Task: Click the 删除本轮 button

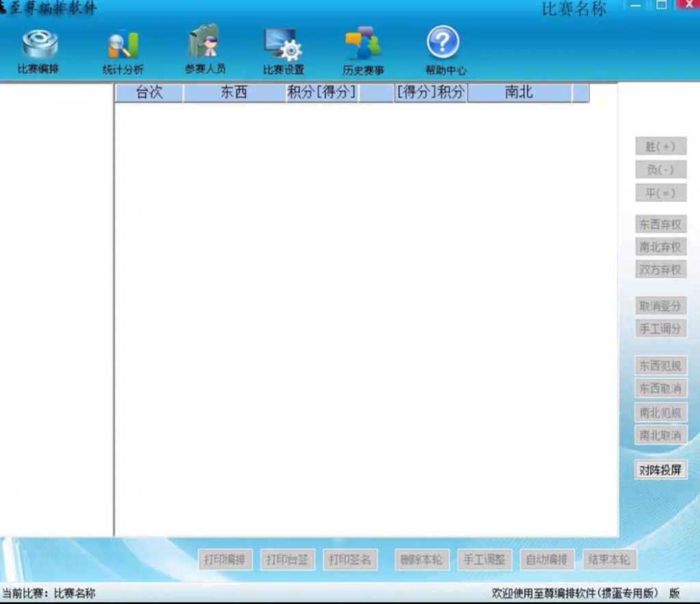Action: [422, 560]
